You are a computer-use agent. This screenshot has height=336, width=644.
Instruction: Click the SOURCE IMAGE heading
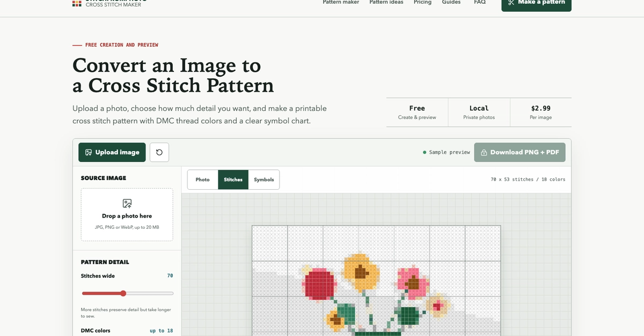pos(104,178)
